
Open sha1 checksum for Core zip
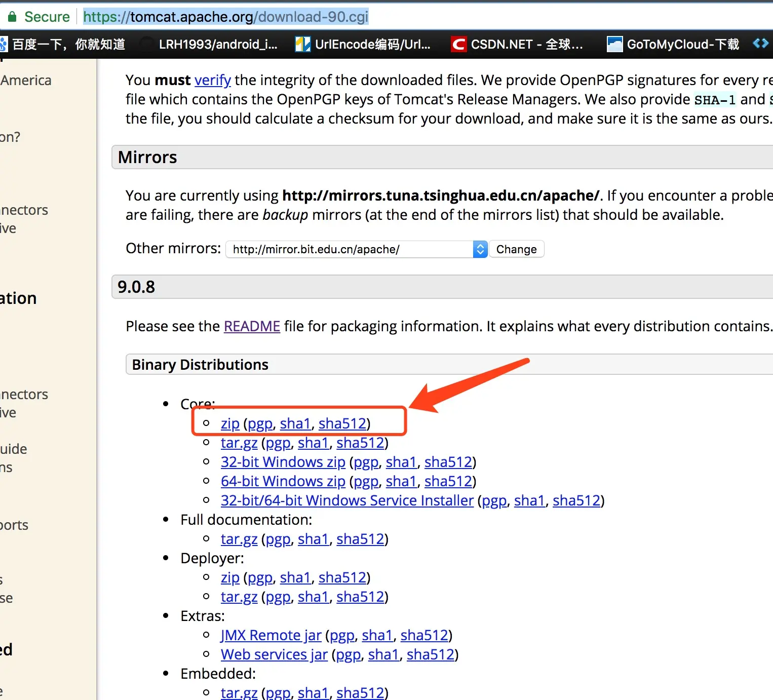pyautogui.click(x=295, y=423)
